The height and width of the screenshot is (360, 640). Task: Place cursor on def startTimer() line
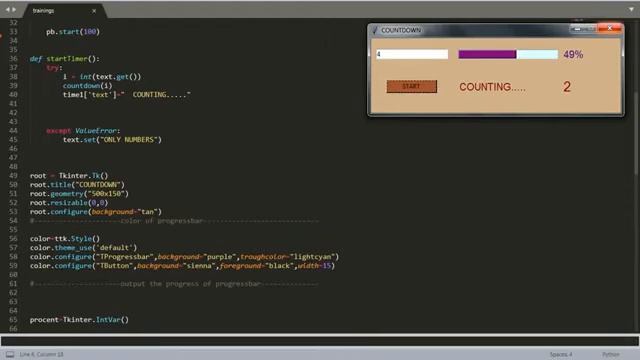tap(64, 59)
